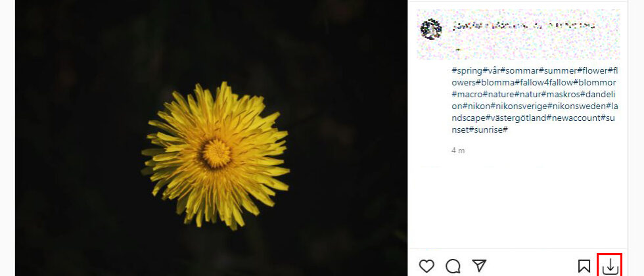Like the dandelion post with the heart icon
The image size is (644, 276).
tap(427, 266)
